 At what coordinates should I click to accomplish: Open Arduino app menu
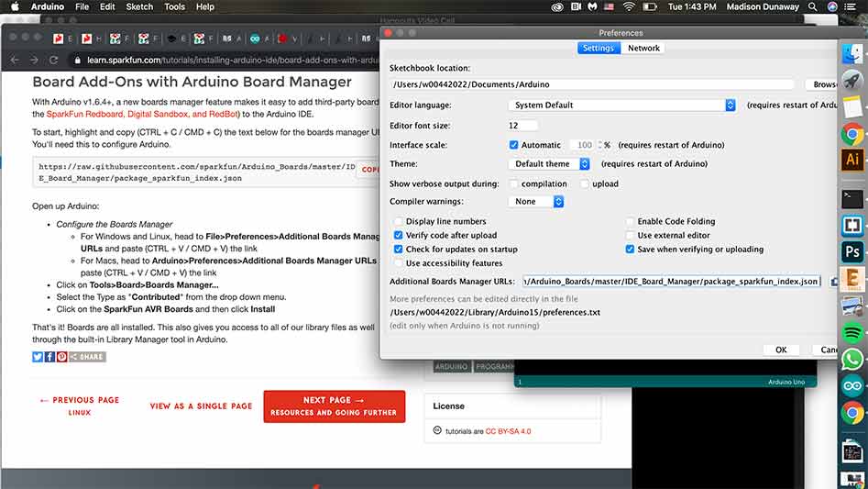[47, 6]
